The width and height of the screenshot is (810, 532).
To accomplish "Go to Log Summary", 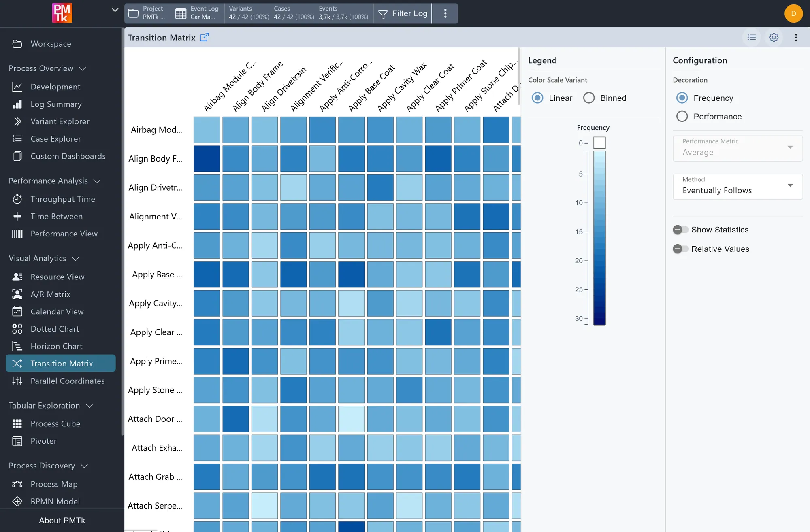I will (x=56, y=104).
